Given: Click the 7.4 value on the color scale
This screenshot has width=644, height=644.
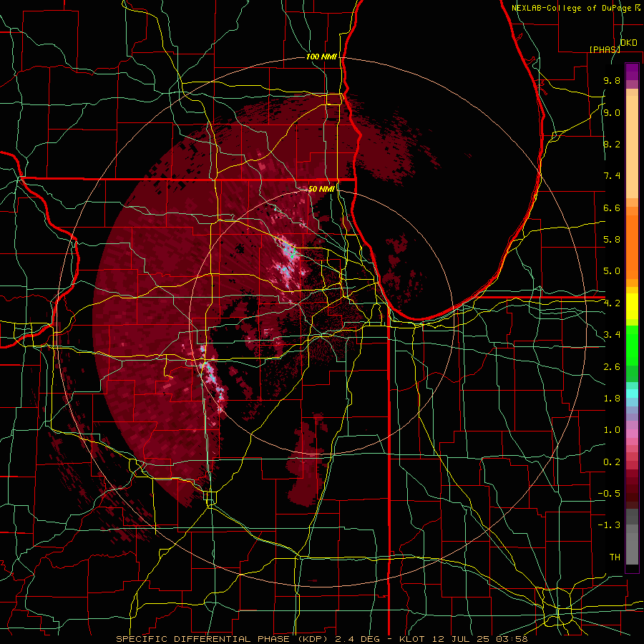Looking at the screenshot, I should tap(612, 176).
